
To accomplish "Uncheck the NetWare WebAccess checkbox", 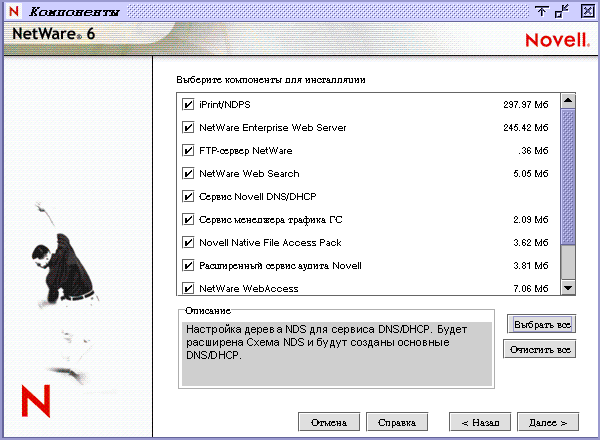I will 188,288.
